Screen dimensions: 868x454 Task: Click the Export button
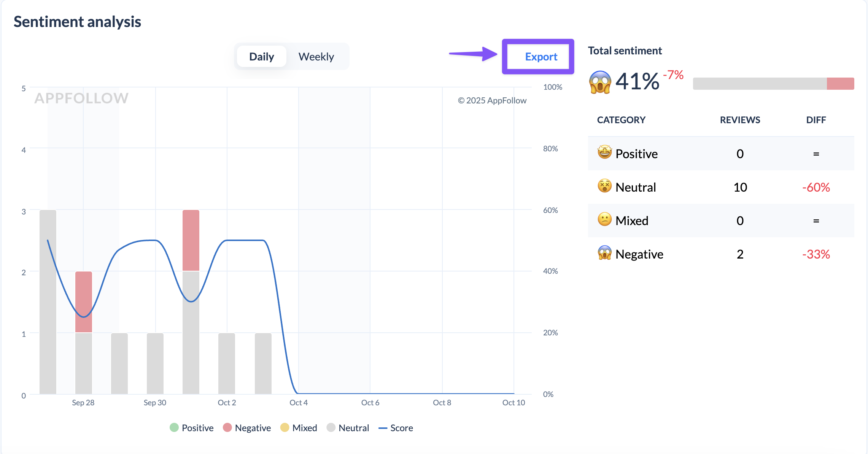541,57
